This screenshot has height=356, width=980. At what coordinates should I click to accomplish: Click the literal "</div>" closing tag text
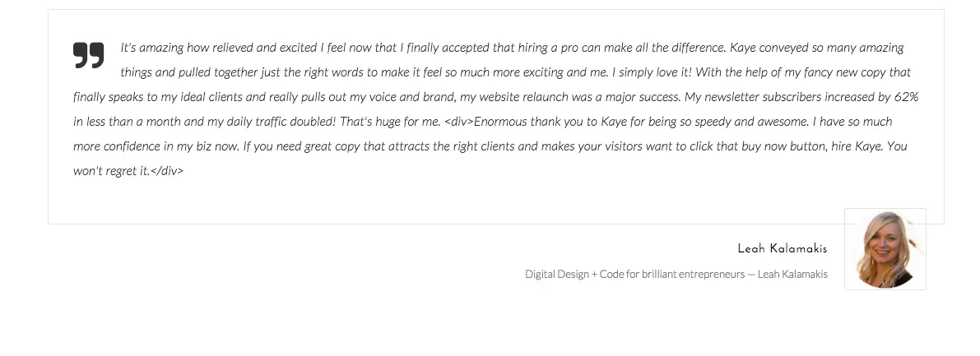pyautogui.click(x=167, y=171)
